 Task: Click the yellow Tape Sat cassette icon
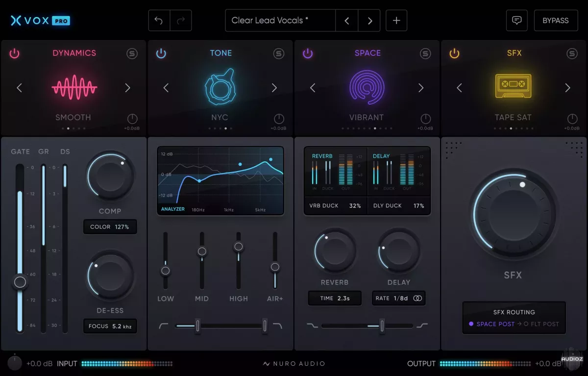[x=513, y=86]
